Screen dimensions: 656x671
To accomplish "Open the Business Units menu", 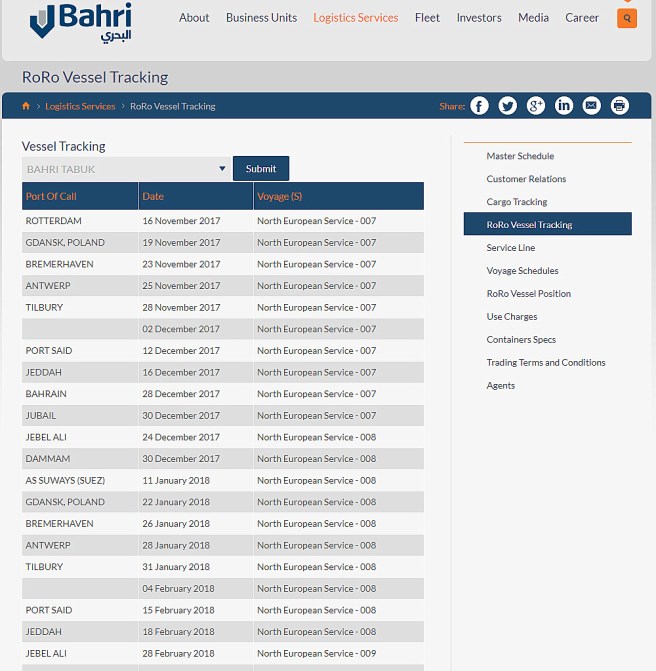I will click(261, 18).
